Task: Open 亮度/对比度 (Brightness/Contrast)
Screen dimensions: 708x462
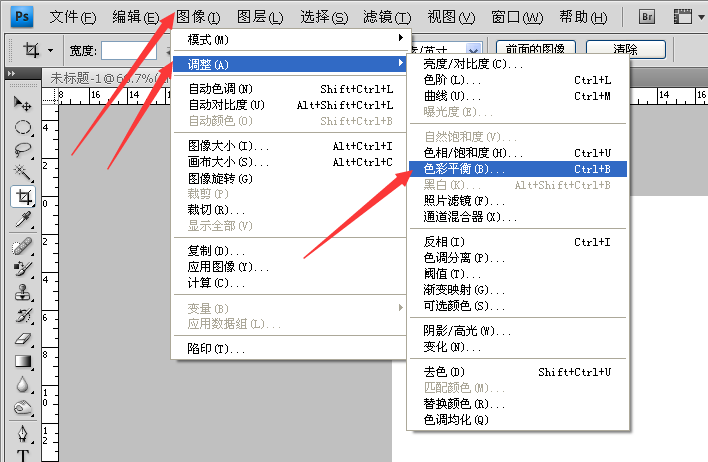Action: pyautogui.click(x=517, y=64)
